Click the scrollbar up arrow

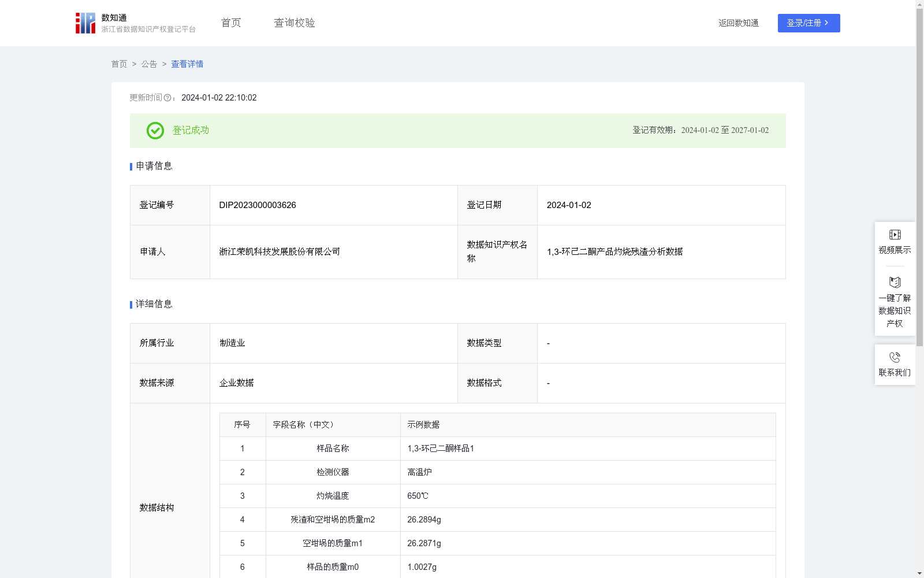coord(919,4)
